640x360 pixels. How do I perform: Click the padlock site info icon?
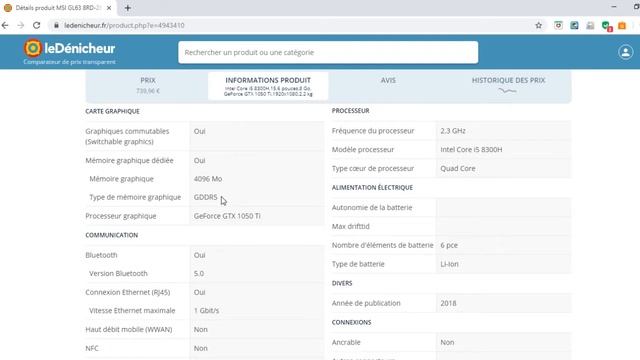coord(56,25)
